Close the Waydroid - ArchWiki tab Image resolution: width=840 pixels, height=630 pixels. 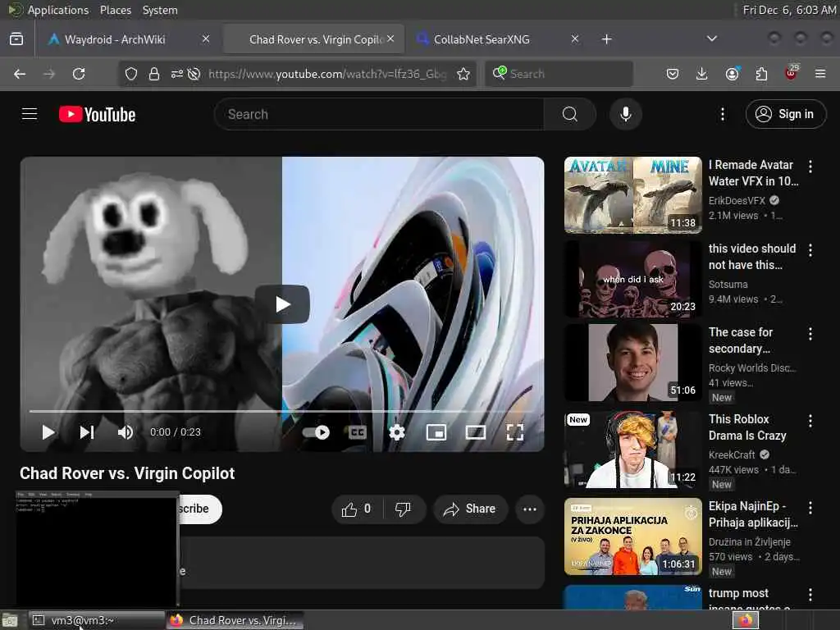tap(206, 39)
